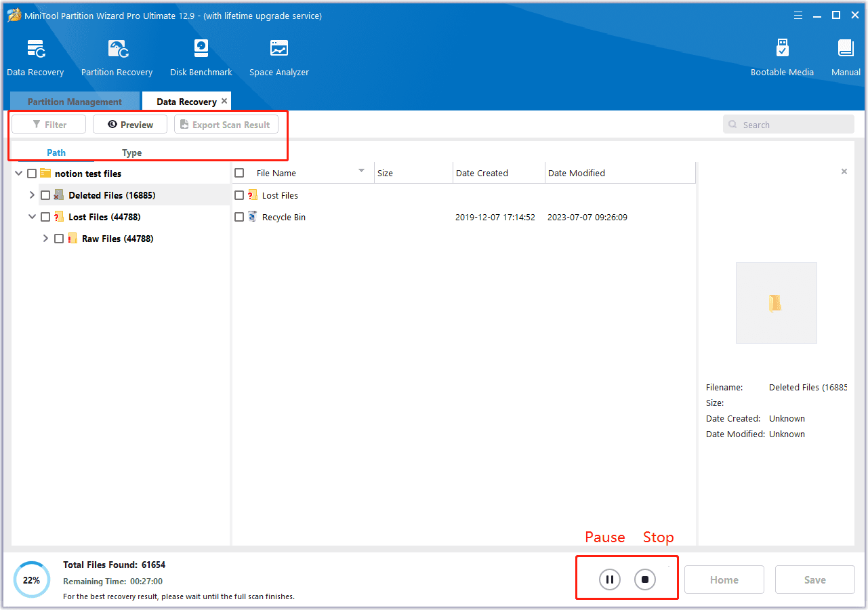The height and width of the screenshot is (610, 868).
Task: Tick the Recycle Bin checkbox
Action: pyautogui.click(x=239, y=217)
